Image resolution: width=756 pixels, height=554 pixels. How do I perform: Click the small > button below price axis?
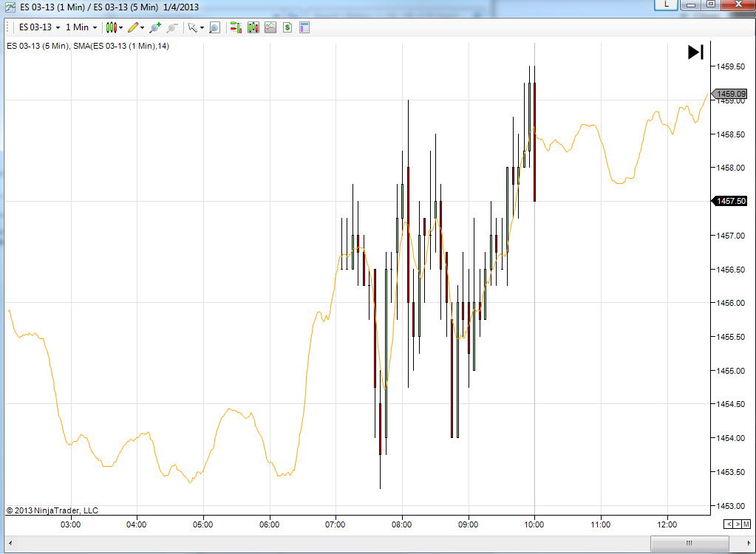(738, 524)
